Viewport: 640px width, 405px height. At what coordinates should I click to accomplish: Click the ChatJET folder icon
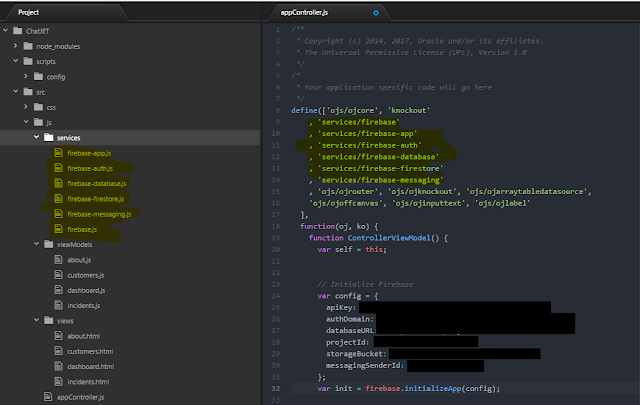tap(18, 31)
